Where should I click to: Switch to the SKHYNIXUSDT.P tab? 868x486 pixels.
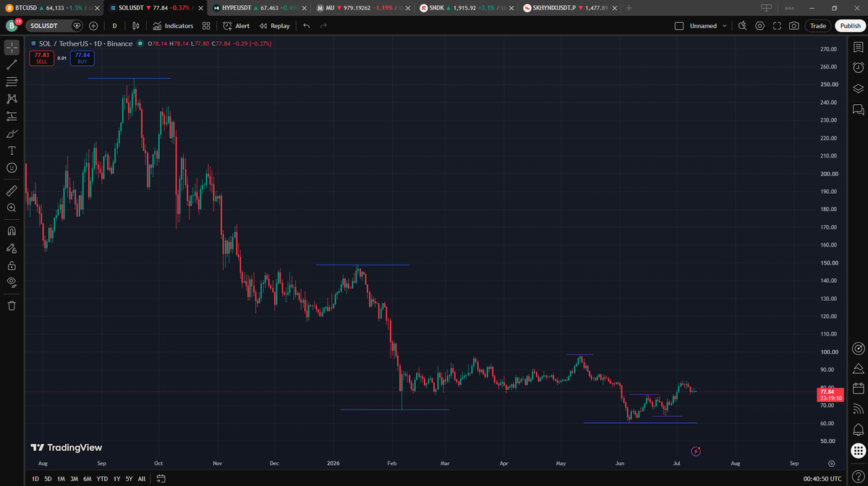(570, 7)
